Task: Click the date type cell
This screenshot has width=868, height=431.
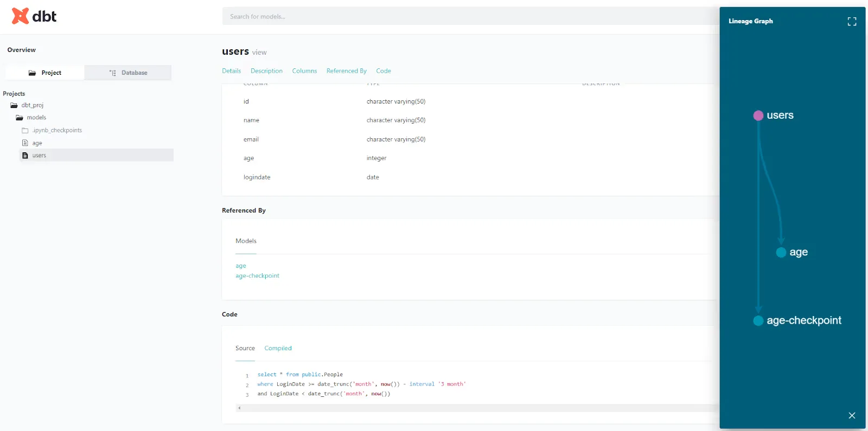Action: coord(373,177)
